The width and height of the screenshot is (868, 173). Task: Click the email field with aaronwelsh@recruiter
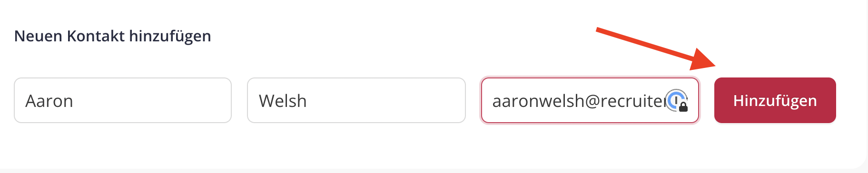pos(590,100)
